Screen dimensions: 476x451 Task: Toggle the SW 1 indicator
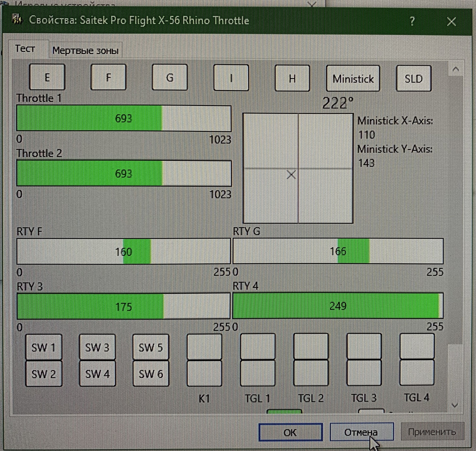click(44, 347)
